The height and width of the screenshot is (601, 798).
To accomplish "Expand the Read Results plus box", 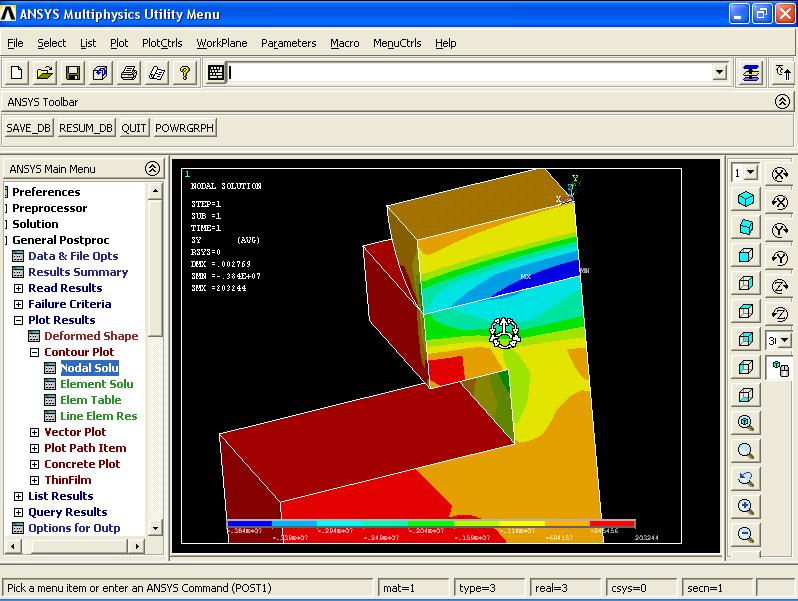I will click(18, 289).
